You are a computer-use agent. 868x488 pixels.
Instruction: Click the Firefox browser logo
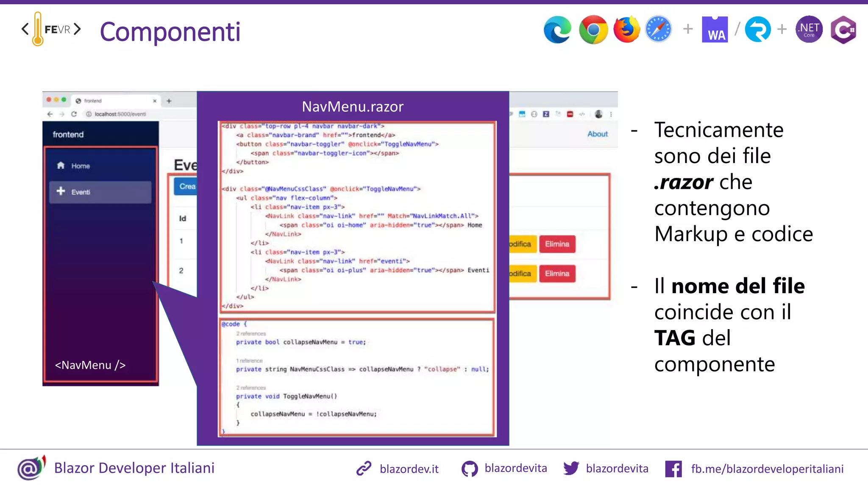point(627,29)
